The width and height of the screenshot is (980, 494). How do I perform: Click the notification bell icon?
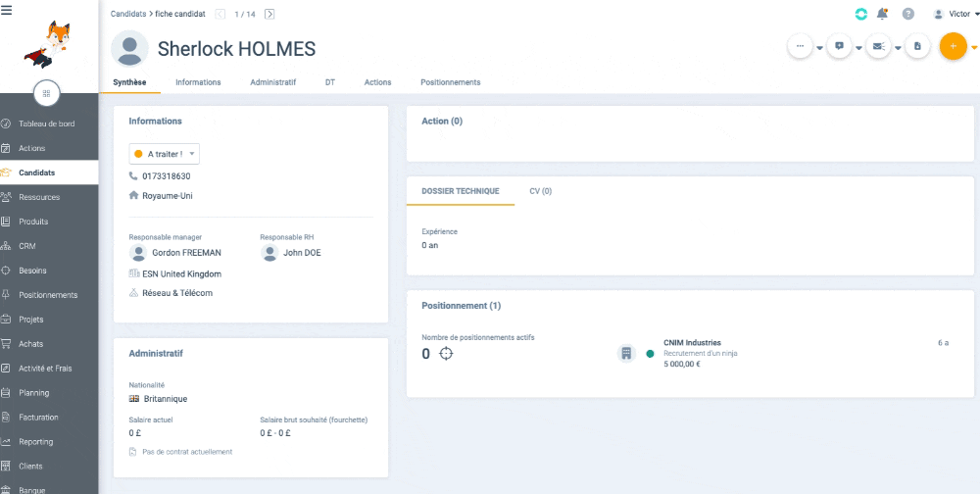pos(883,14)
